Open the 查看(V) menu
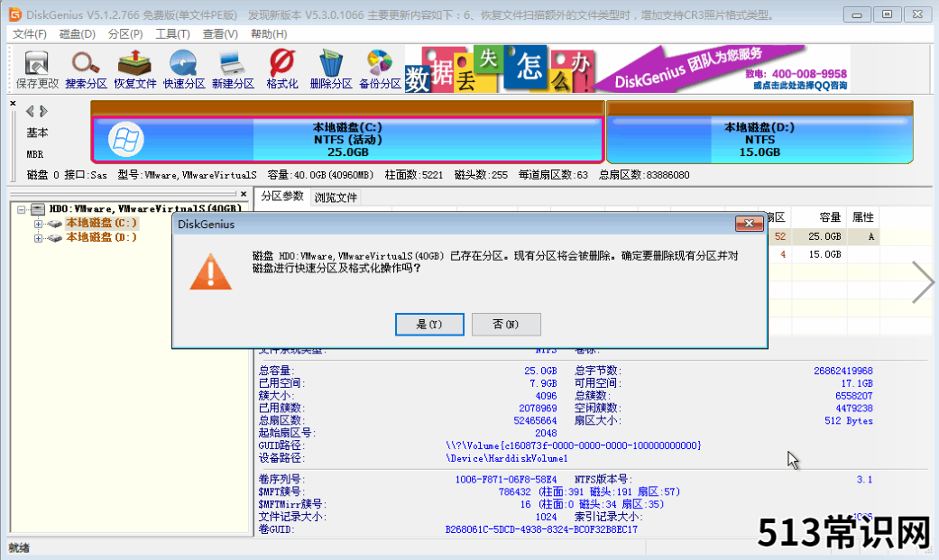 pyautogui.click(x=220, y=34)
